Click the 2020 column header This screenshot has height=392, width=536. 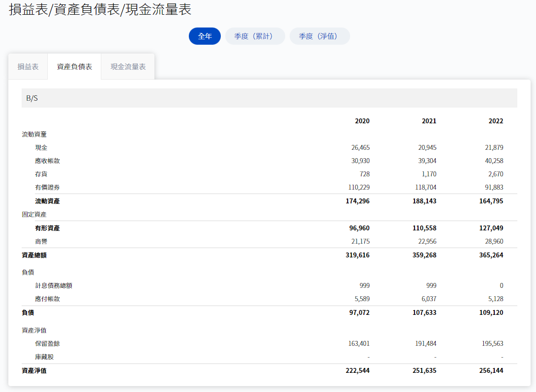click(362, 121)
